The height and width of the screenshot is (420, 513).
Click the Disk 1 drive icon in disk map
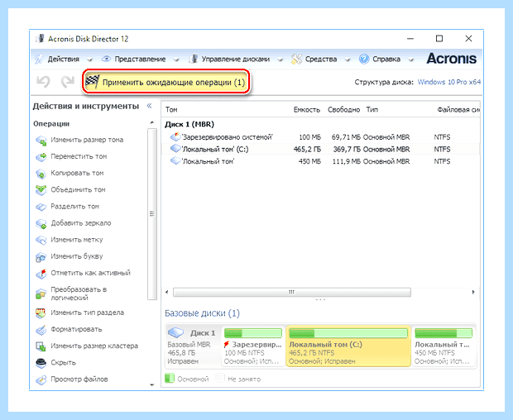175,332
